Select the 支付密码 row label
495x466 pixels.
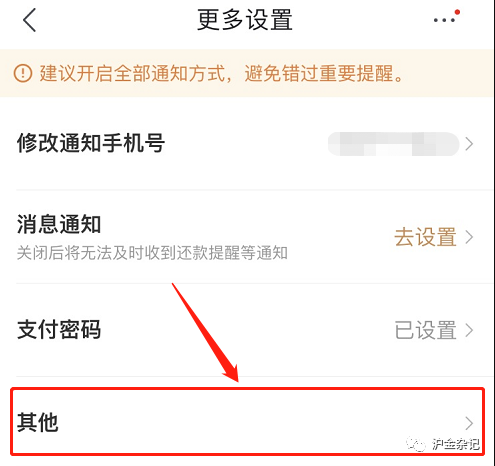click(59, 329)
